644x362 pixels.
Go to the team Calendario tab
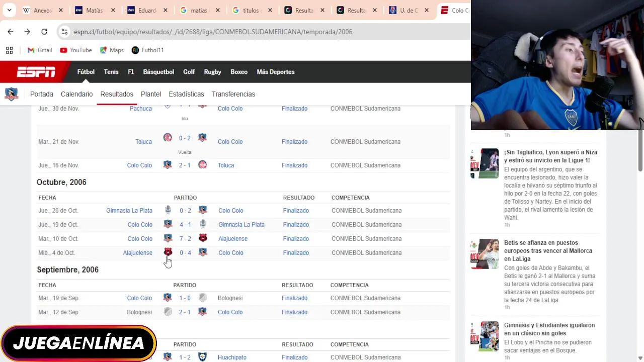pyautogui.click(x=76, y=94)
